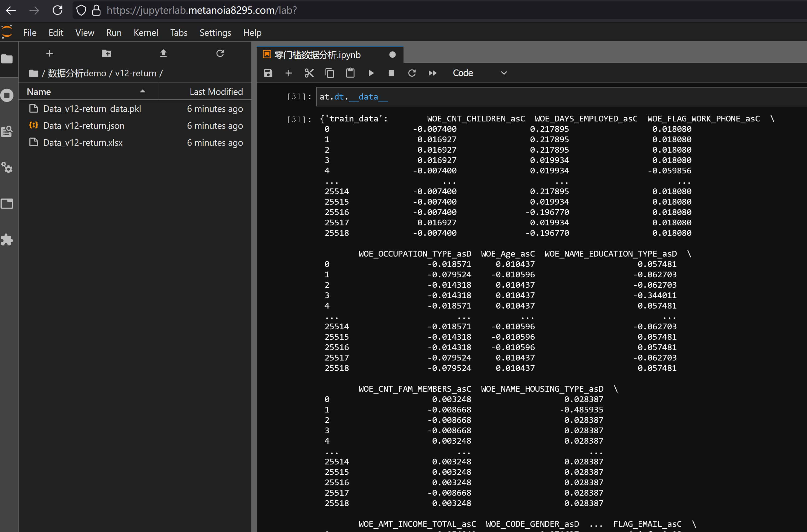Upload files using the upload arrow icon
The height and width of the screenshot is (532, 807).
point(163,53)
